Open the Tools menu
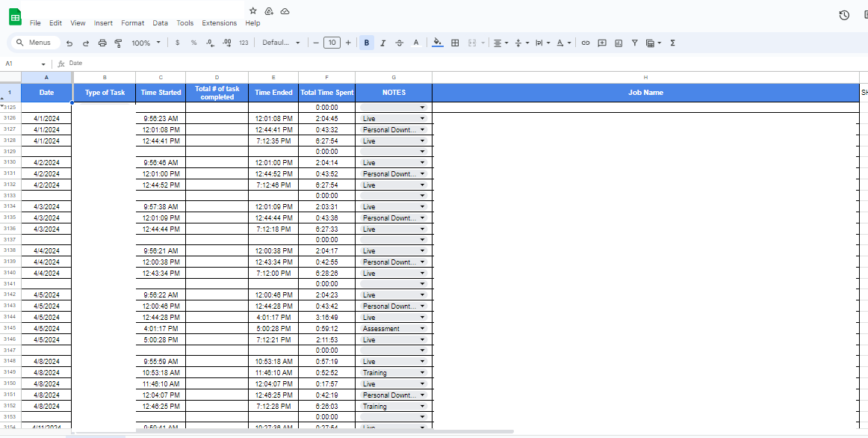The width and height of the screenshot is (868, 438). pos(185,23)
